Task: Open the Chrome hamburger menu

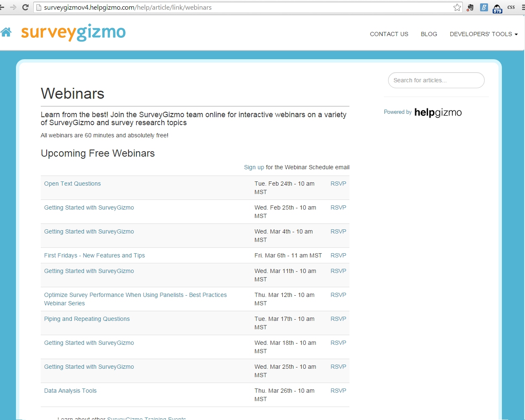Action: [x=523, y=8]
